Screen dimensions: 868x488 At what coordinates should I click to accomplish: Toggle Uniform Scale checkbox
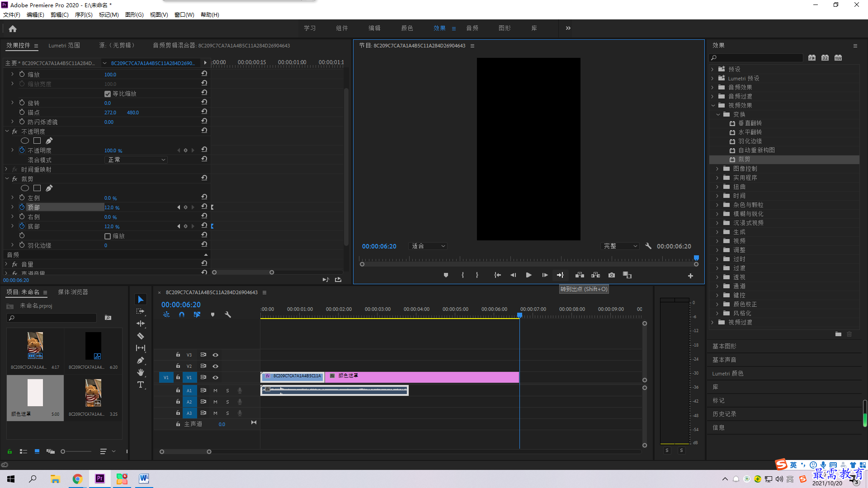click(108, 94)
